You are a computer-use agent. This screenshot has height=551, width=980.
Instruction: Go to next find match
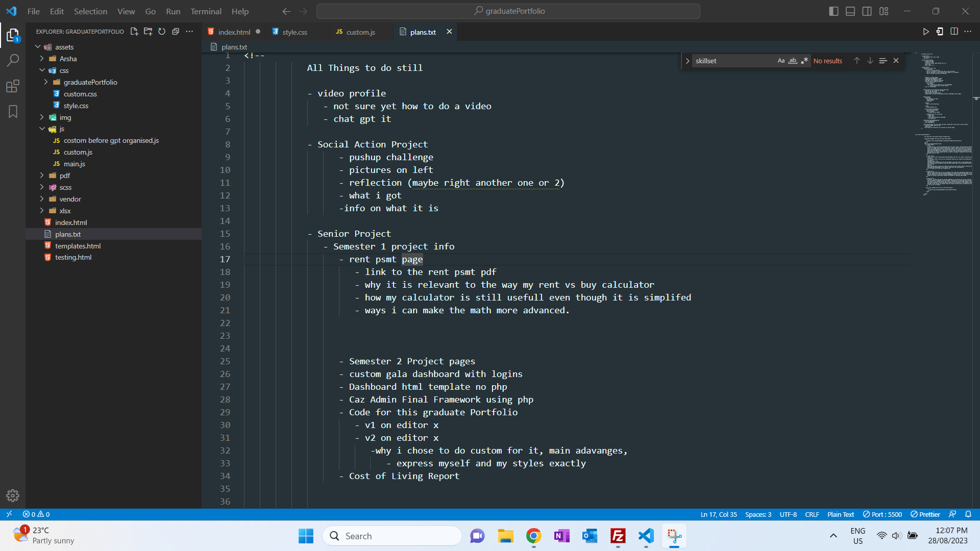pos(870,61)
